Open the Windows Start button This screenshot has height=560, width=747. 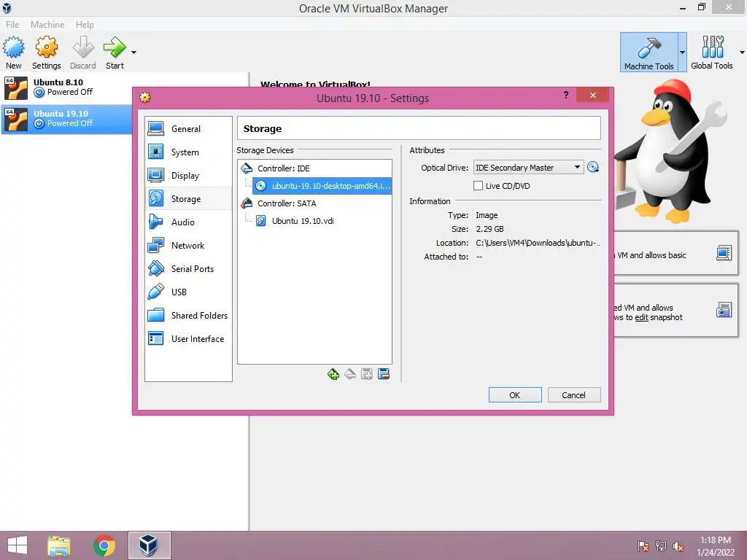click(x=18, y=545)
